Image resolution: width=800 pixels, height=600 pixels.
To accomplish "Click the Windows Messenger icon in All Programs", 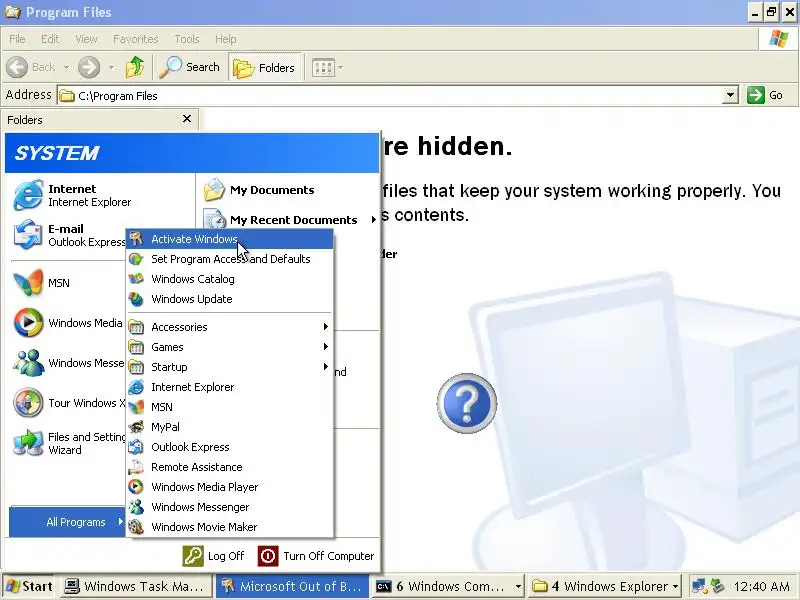I will coord(136,507).
